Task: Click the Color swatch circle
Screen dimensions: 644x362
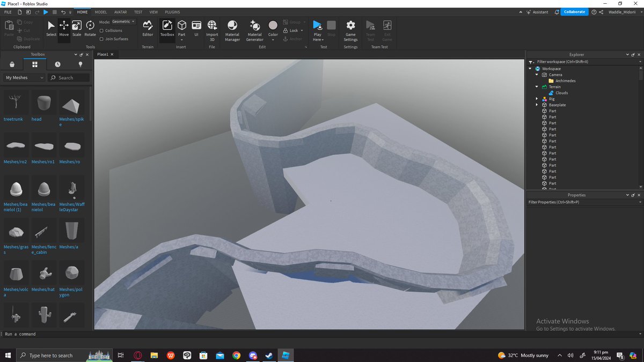Action: (273, 25)
